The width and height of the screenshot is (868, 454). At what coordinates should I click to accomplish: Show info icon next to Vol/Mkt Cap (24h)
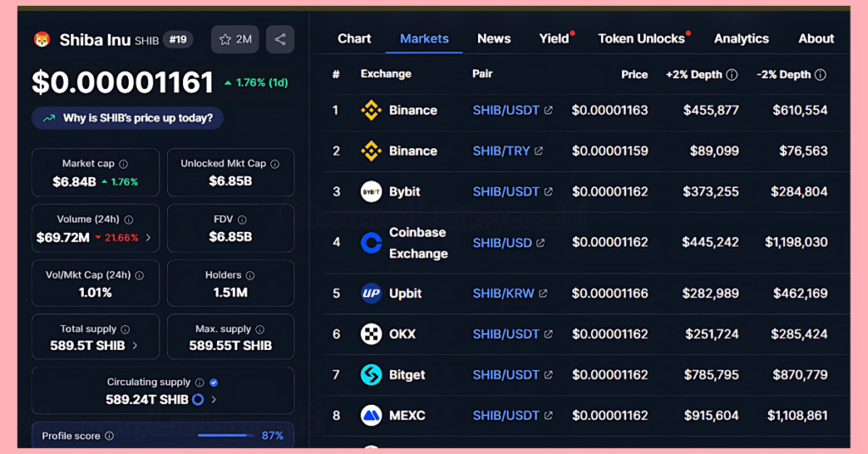[x=140, y=275]
